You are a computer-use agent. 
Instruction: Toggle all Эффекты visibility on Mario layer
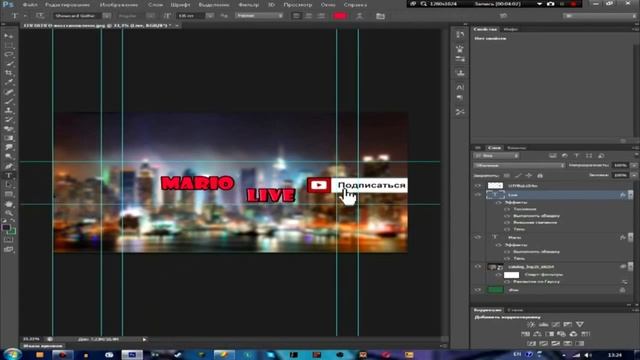point(499,245)
